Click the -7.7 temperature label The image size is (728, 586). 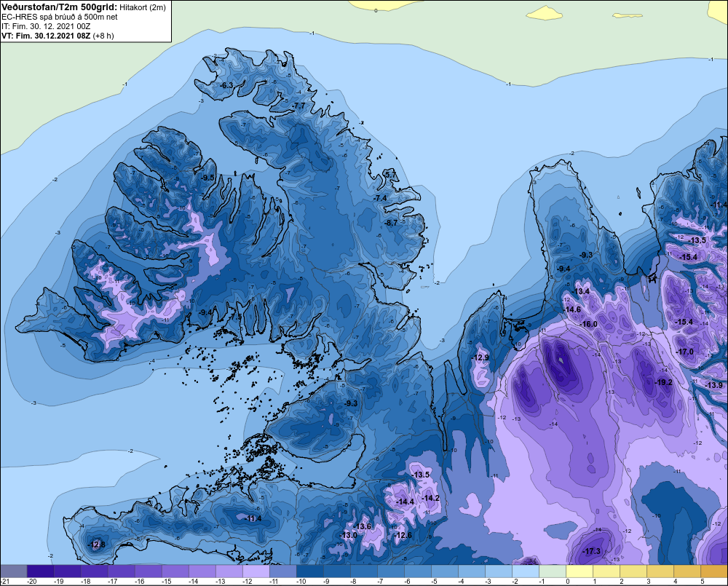(299, 106)
